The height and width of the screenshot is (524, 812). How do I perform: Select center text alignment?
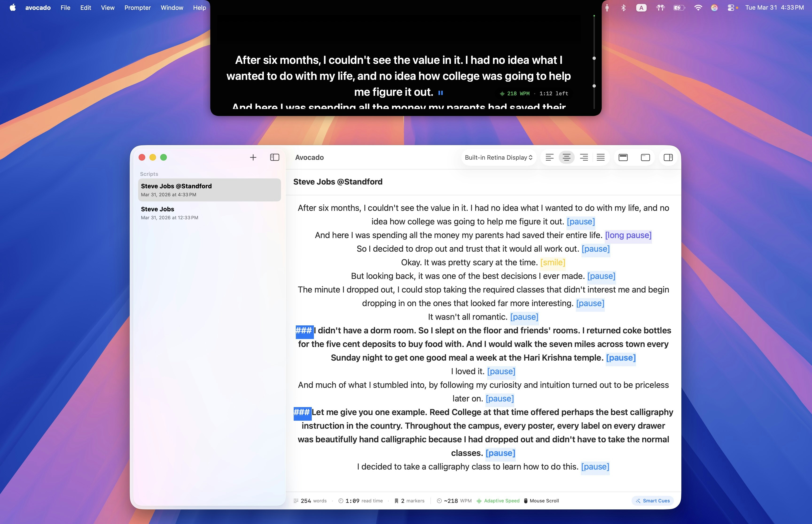click(x=566, y=158)
